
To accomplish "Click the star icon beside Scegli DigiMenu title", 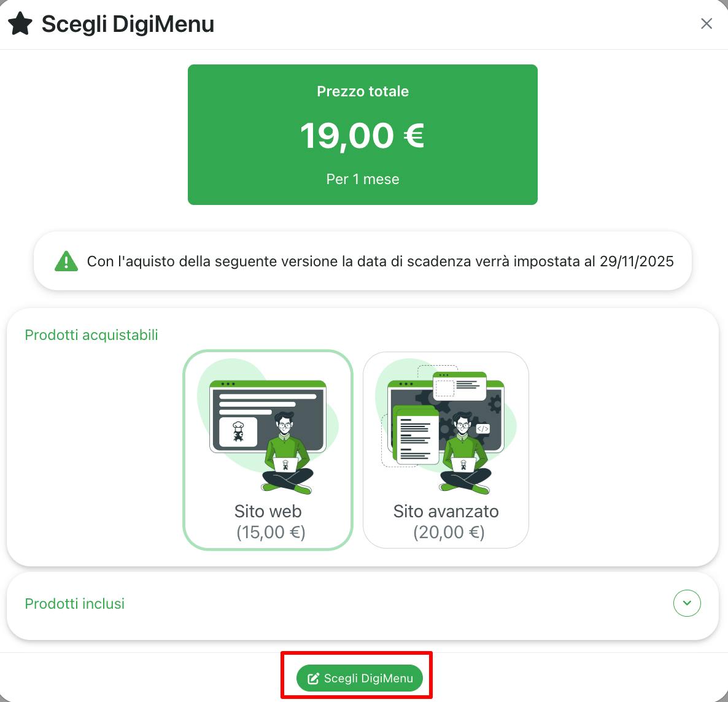I will pyautogui.click(x=20, y=24).
